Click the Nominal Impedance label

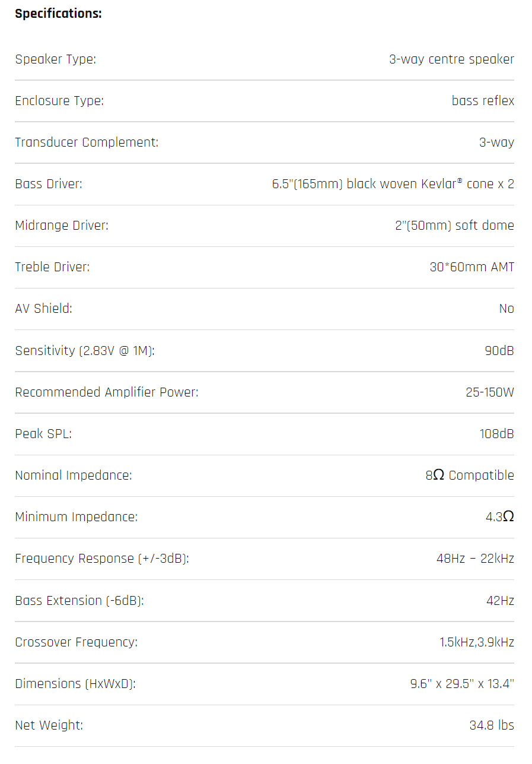click(74, 475)
